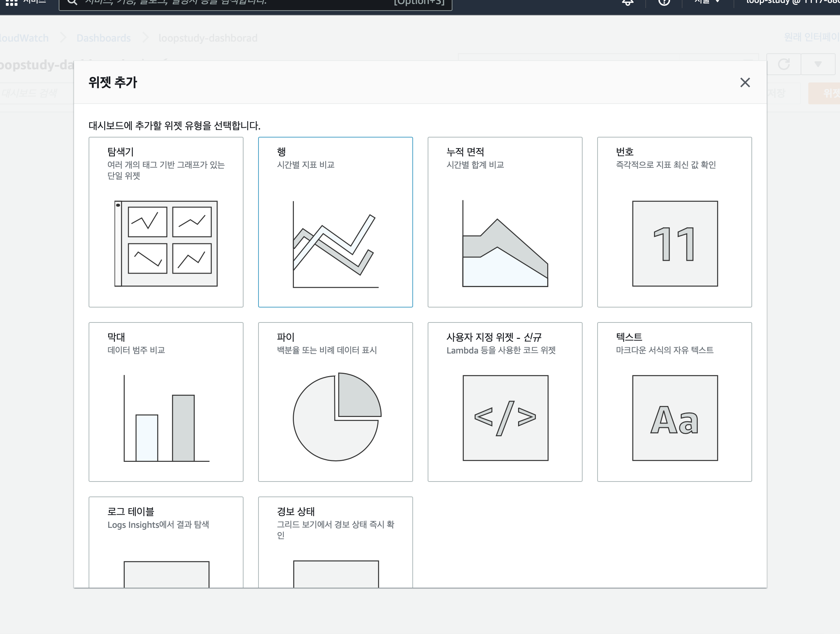Expand the Seoul region dropdown

tap(707, 2)
